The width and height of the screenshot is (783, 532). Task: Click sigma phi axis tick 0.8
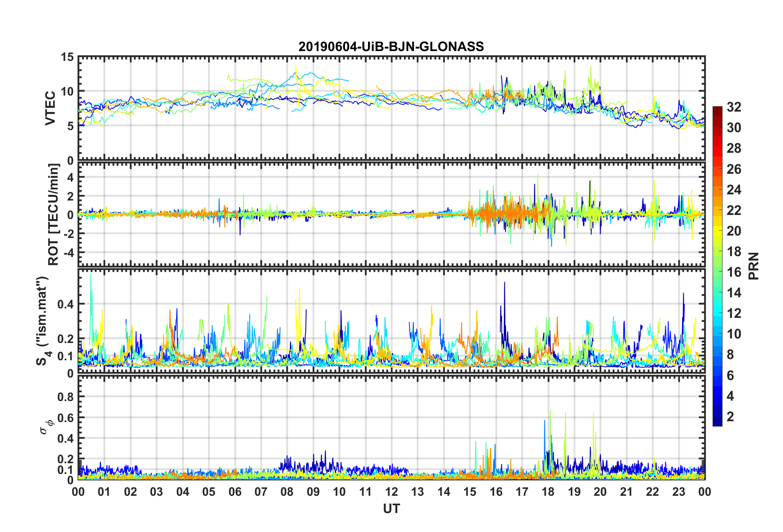[66, 397]
